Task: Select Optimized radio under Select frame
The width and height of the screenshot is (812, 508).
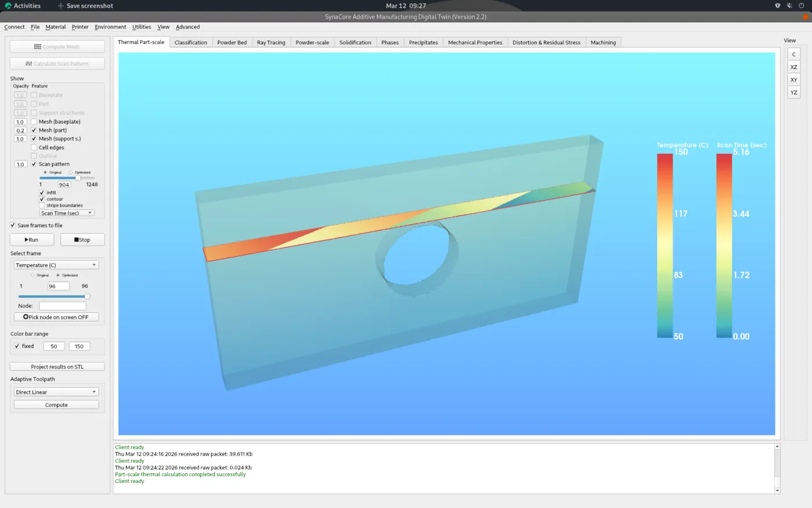Action: pyautogui.click(x=58, y=275)
